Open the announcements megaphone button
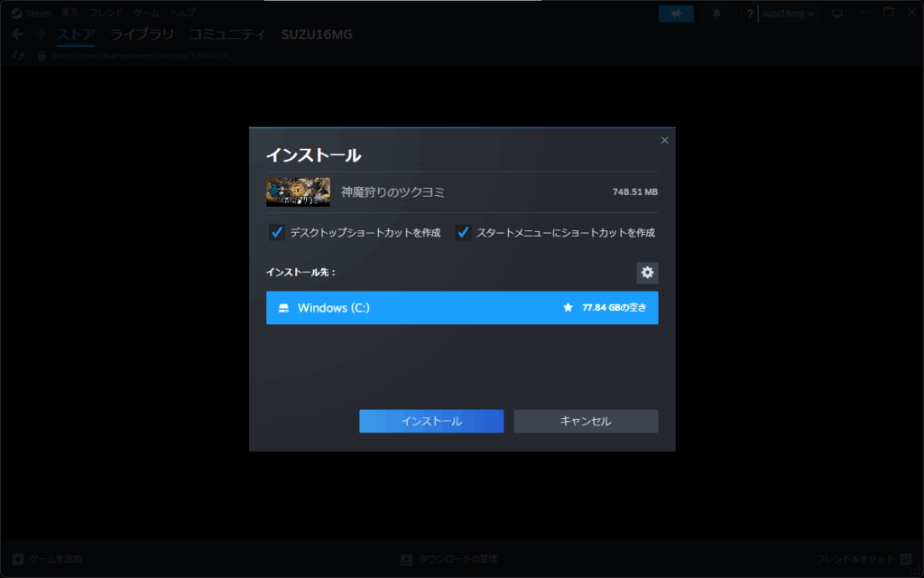924x578 pixels. (676, 14)
